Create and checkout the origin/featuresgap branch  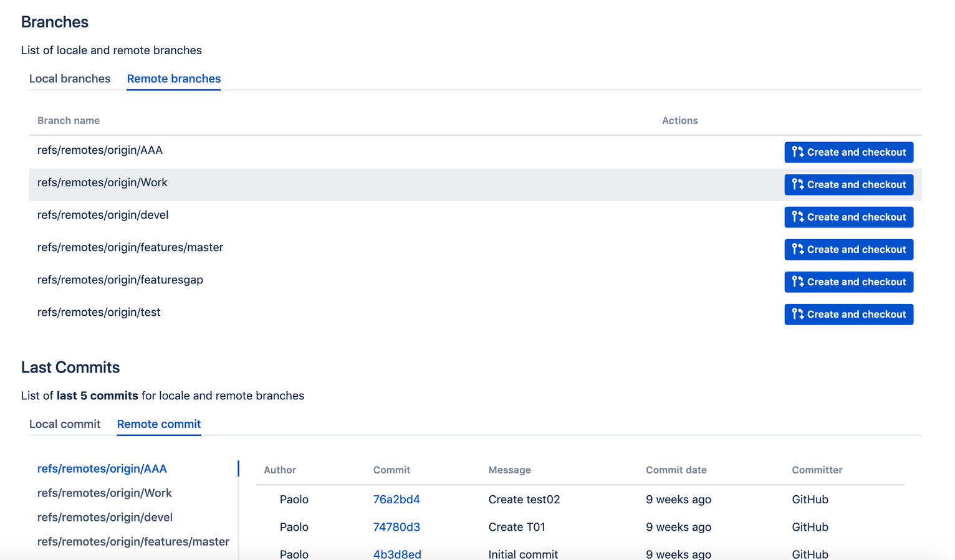848,282
